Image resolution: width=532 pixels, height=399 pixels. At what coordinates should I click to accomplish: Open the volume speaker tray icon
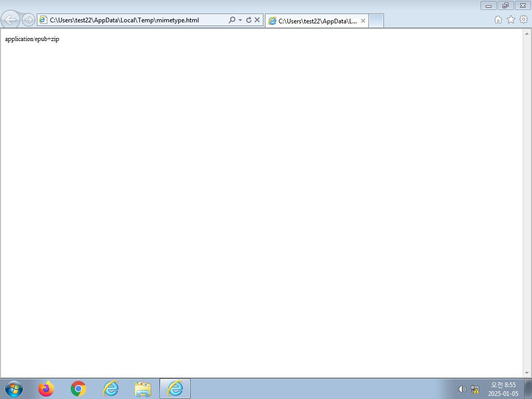[x=462, y=389]
